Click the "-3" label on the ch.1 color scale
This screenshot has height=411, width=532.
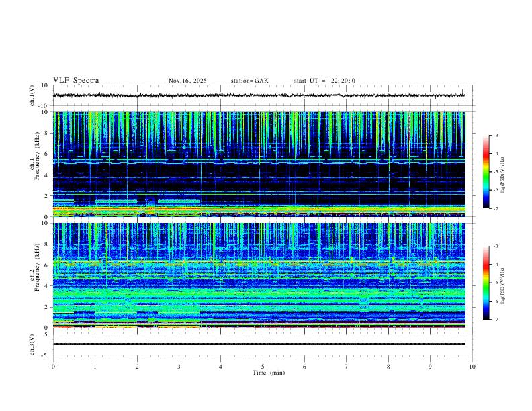[495, 135]
